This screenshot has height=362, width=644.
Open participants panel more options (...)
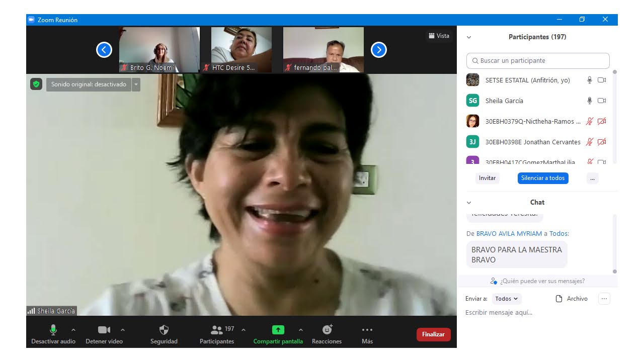pos(593,178)
